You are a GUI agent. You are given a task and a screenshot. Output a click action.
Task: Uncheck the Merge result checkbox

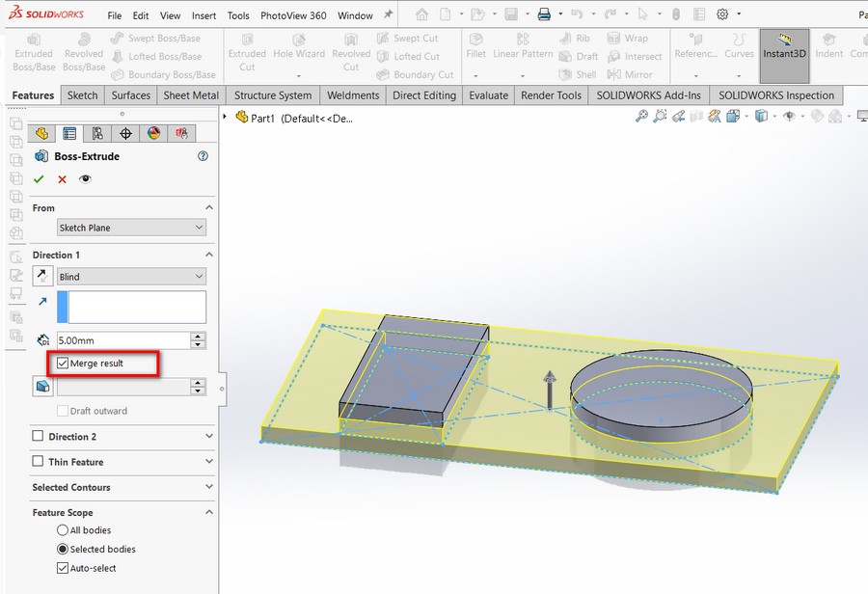pyautogui.click(x=63, y=364)
